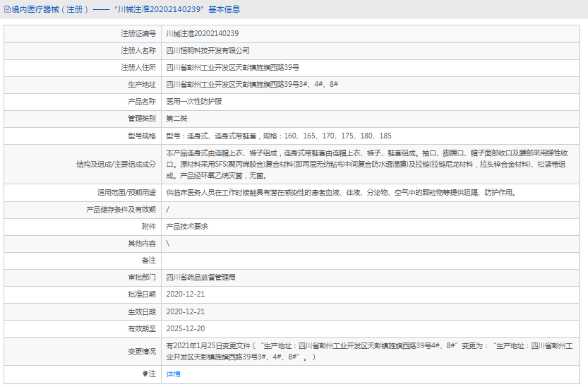Click the 审批部门 label
This screenshot has height=387, width=588.
click(x=142, y=278)
